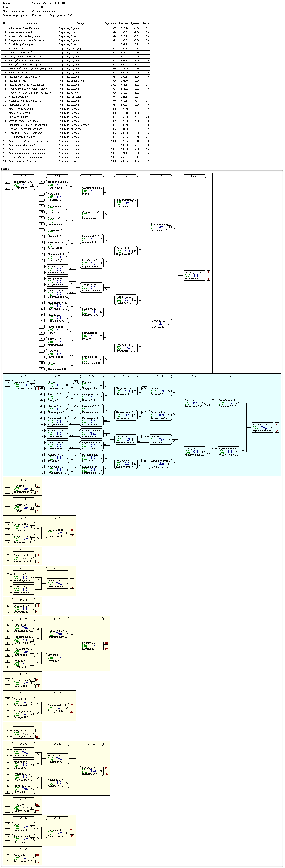Select participant "Ахламов Сергей Вадимович"

point(25,36)
